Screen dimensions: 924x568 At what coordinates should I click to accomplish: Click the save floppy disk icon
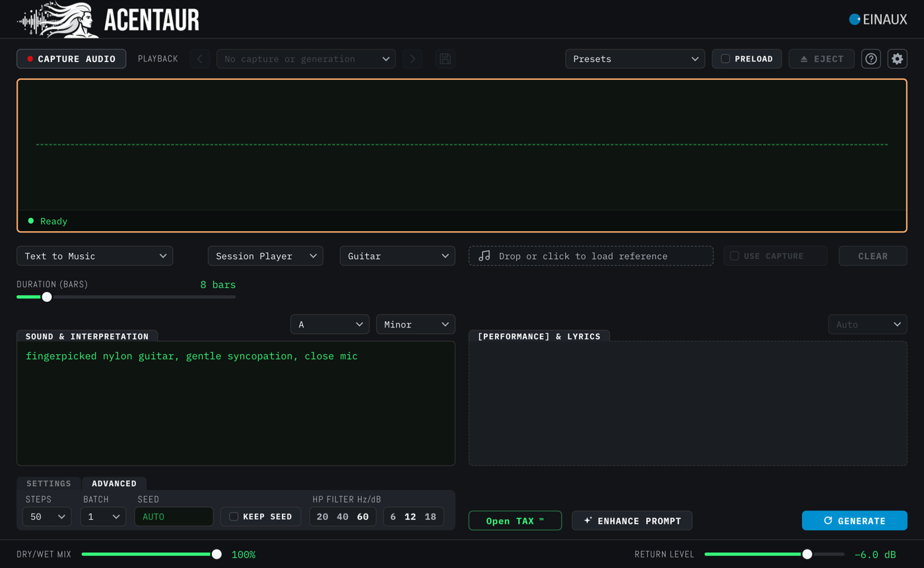445,59
